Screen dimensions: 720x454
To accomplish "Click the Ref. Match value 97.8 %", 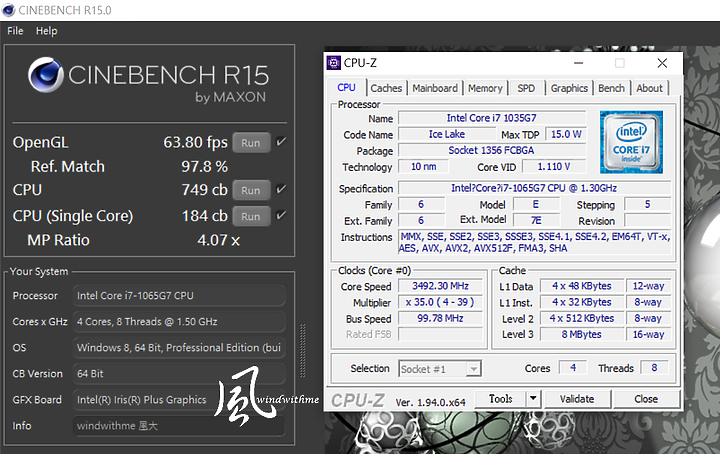I will (204, 167).
